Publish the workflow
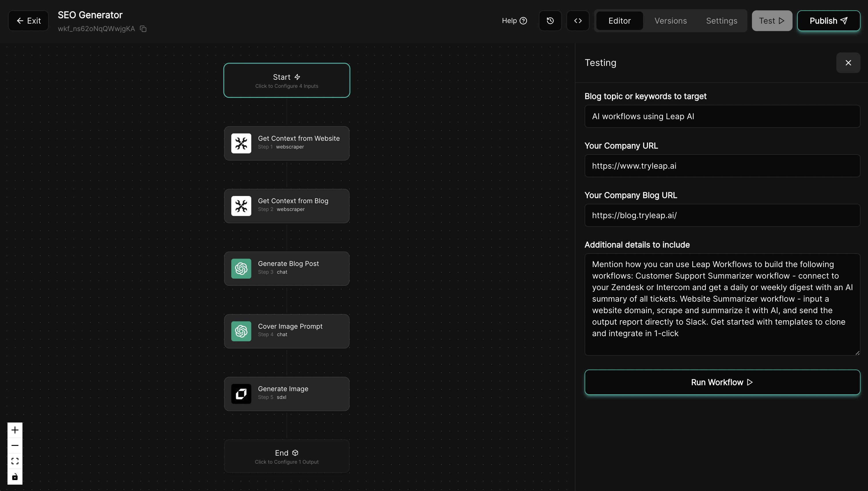Screen dimensions: 868x491 tap(829, 20)
